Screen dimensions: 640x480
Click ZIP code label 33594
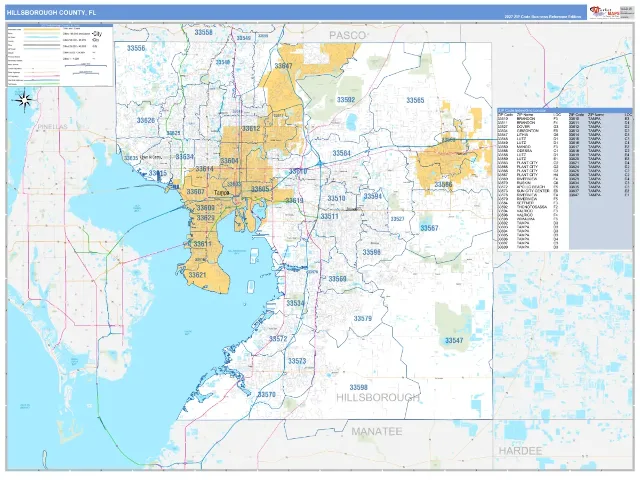[373, 196]
